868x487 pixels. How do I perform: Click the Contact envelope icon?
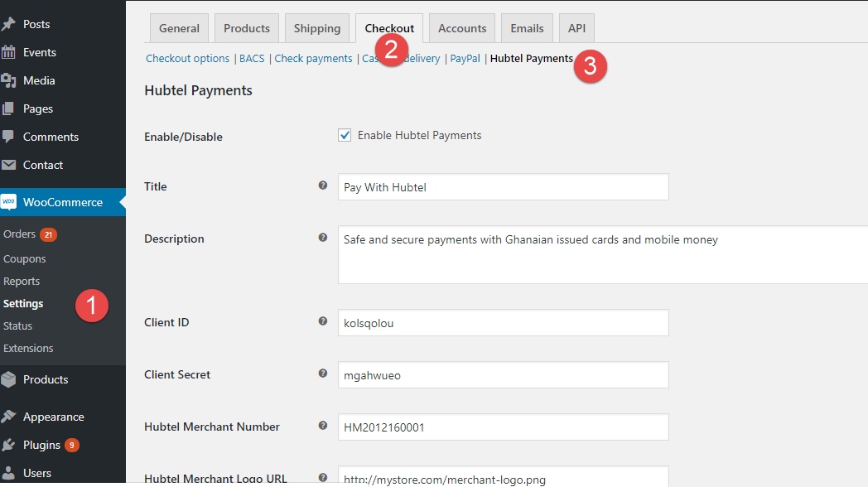9,165
